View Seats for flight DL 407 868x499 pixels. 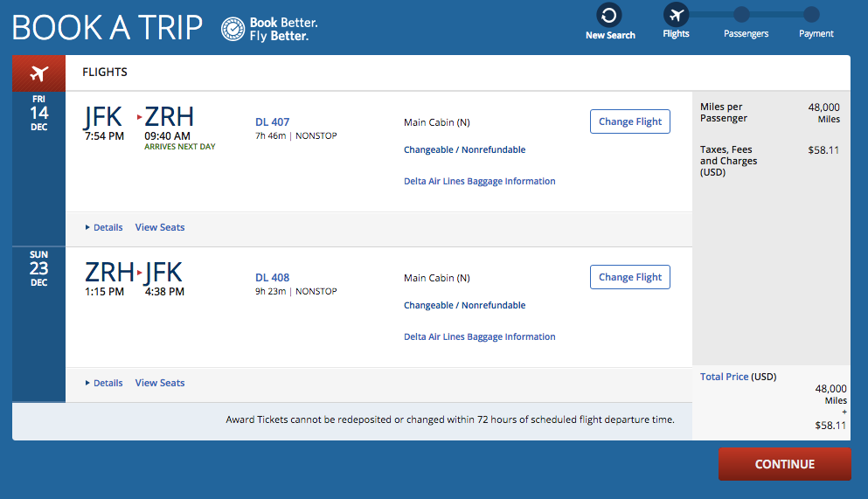coord(160,227)
